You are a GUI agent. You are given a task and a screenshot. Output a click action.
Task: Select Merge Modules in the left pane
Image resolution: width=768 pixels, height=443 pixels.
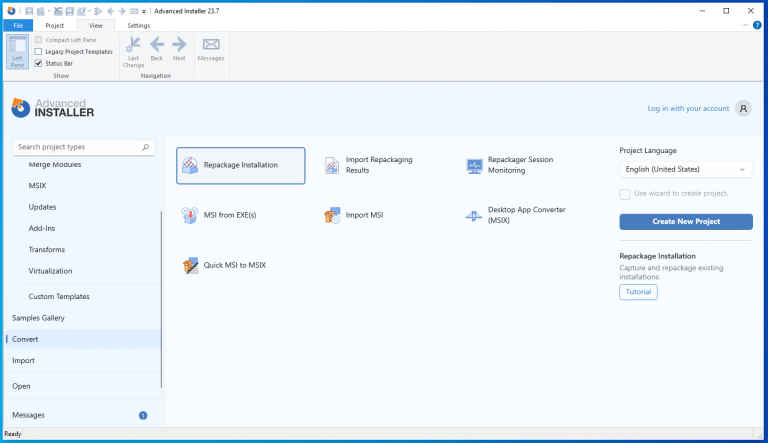pos(55,165)
